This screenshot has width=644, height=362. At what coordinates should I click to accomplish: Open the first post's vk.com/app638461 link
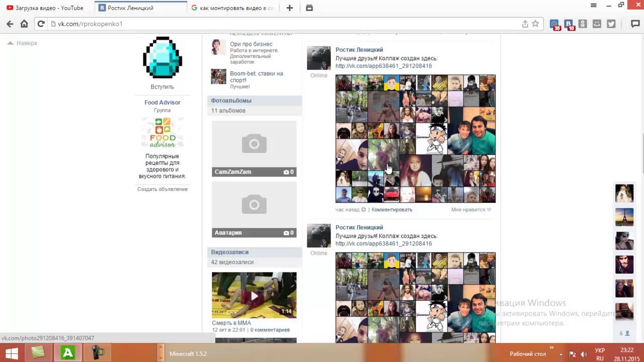(383, 66)
